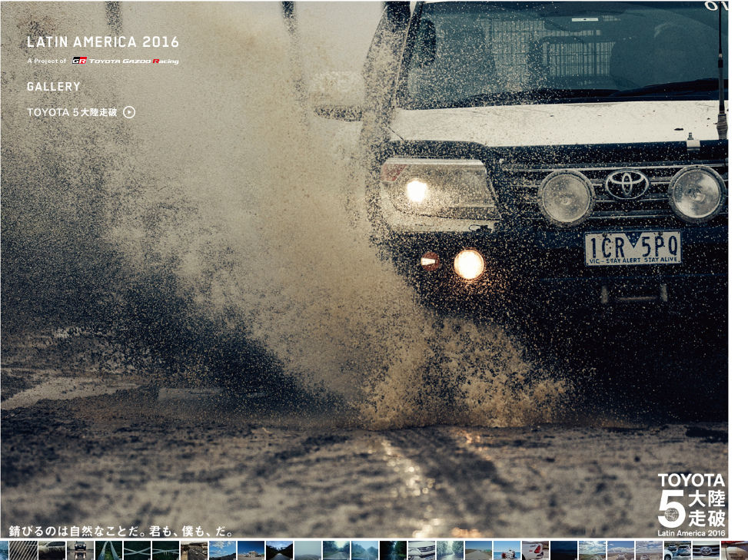Image resolution: width=748 pixels, height=560 pixels.
Task: Open thumbnail of road between dark hillsides
Action: [x=280, y=551]
